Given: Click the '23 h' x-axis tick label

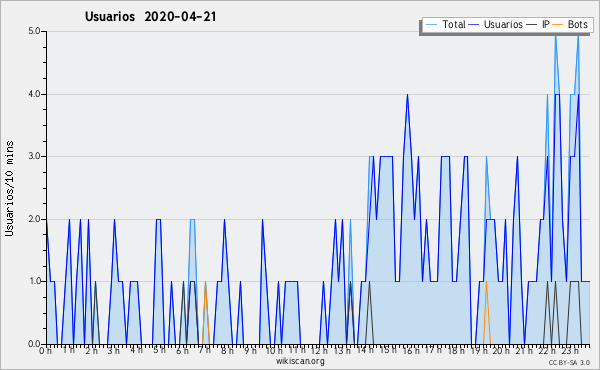Looking at the screenshot, I should click(570, 351).
